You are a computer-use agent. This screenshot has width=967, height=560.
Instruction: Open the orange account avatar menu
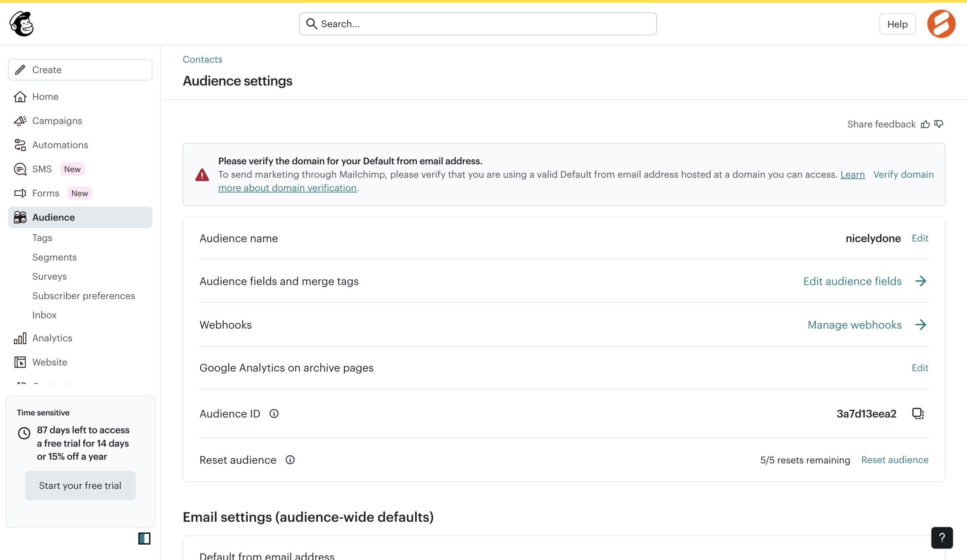point(941,24)
